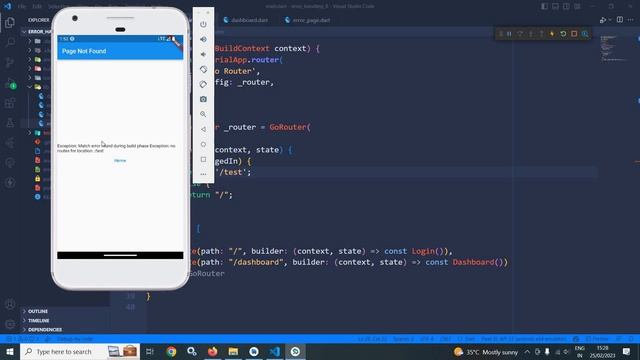The height and width of the screenshot is (360, 640).
Task: Click the exception message text in the emulator
Action: coord(116,148)
